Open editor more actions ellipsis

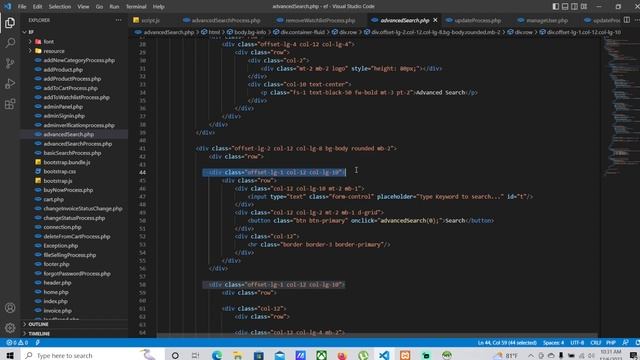(637, 20)
